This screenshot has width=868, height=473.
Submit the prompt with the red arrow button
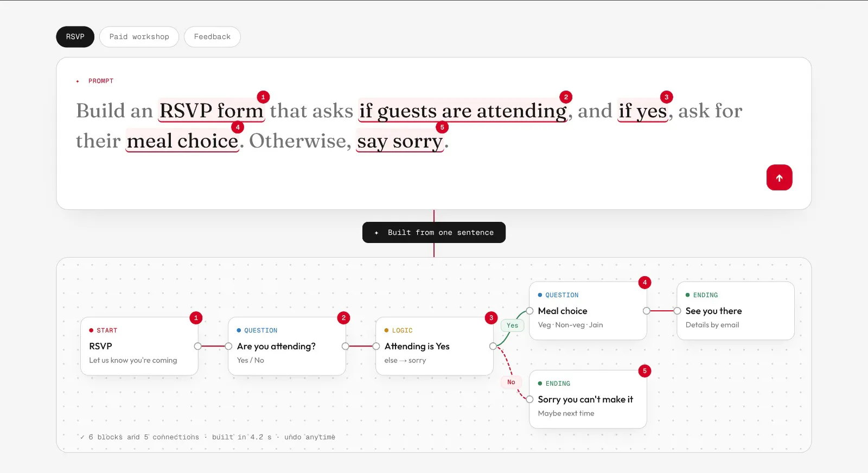tap(779, 177)
